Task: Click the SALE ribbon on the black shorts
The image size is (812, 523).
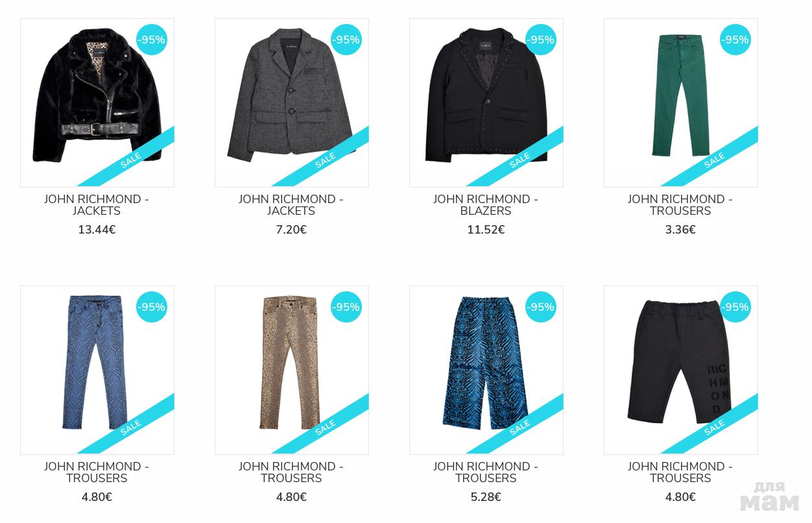Action: tap(713, 427)
